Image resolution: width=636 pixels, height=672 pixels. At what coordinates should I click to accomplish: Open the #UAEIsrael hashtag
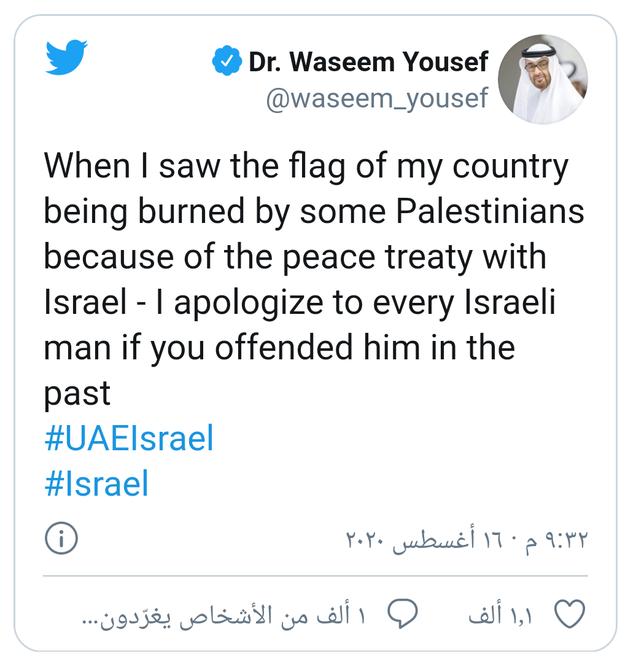pyautogui.click(x=129, y=439)
